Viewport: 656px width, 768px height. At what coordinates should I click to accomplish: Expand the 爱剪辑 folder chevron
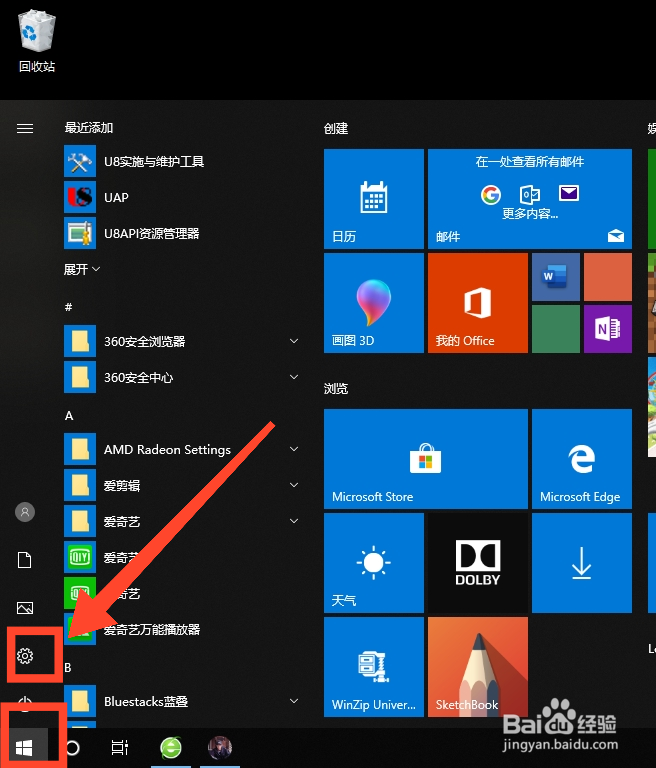pyautogui.click(x=294, y=485)
